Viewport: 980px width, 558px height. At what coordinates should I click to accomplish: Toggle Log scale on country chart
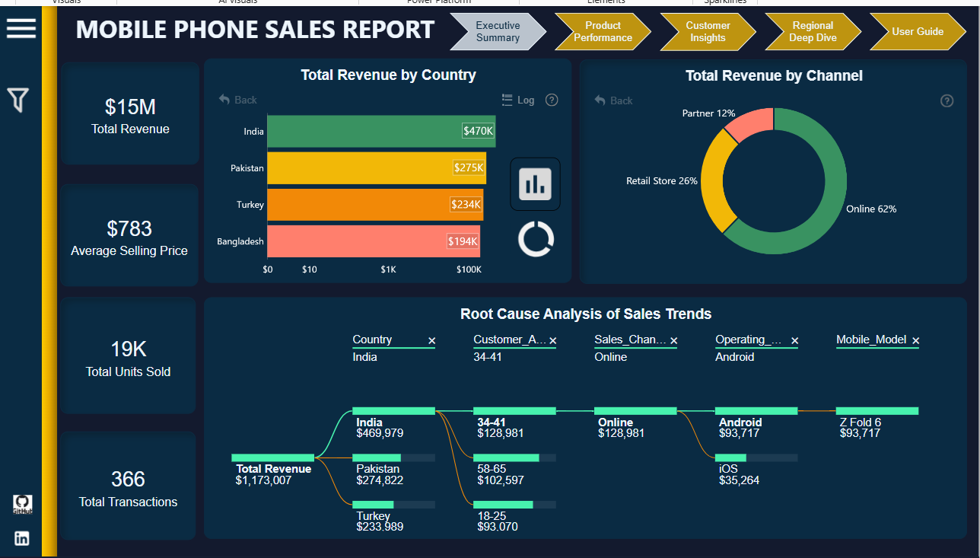519,100
